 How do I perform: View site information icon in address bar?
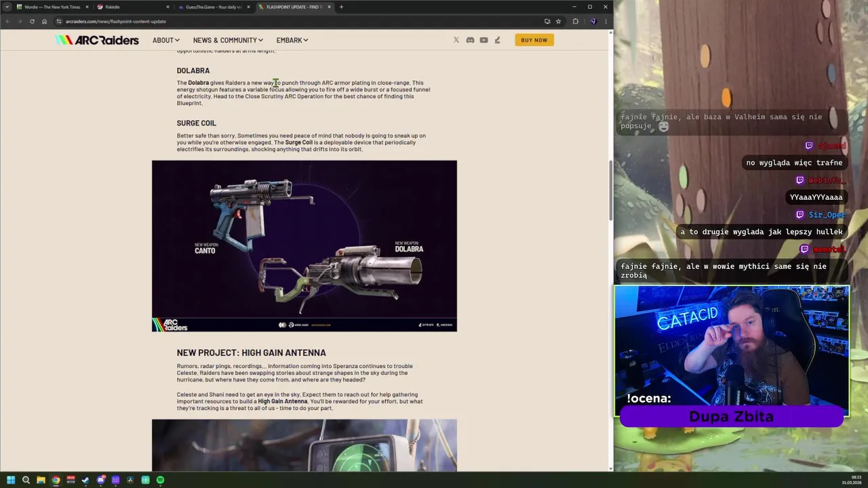pos(59,21)
